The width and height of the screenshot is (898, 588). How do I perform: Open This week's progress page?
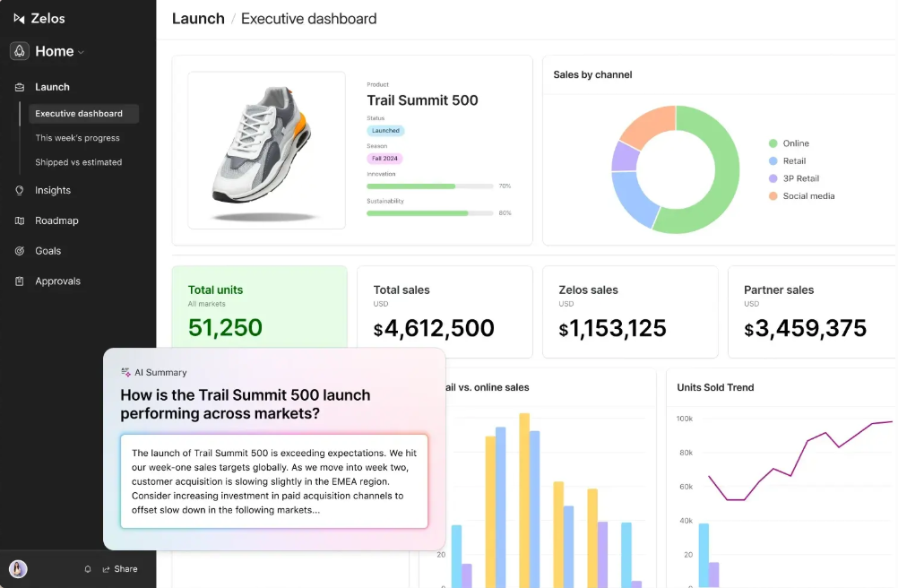coord(77,138)
